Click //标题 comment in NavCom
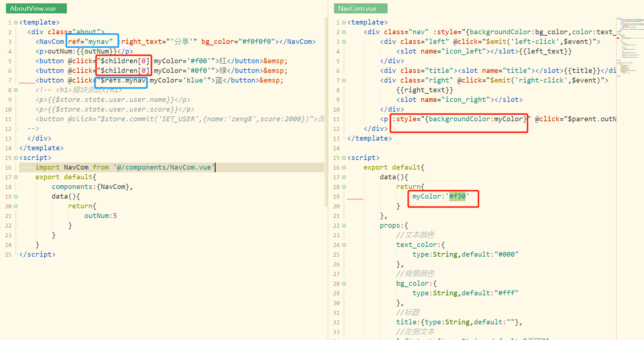Screen dimensions: 644x340 [408, 312]
